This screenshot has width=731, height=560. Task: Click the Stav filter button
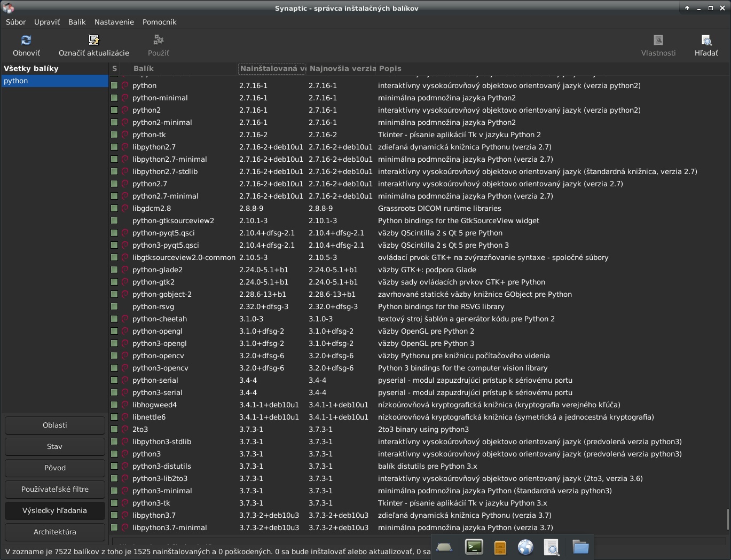[55, 446]
